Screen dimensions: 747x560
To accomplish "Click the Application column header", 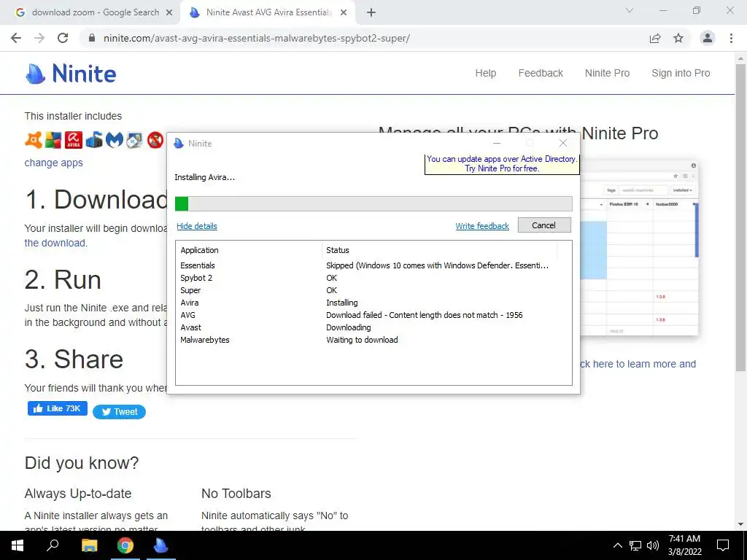I will (x=249, y=250).
